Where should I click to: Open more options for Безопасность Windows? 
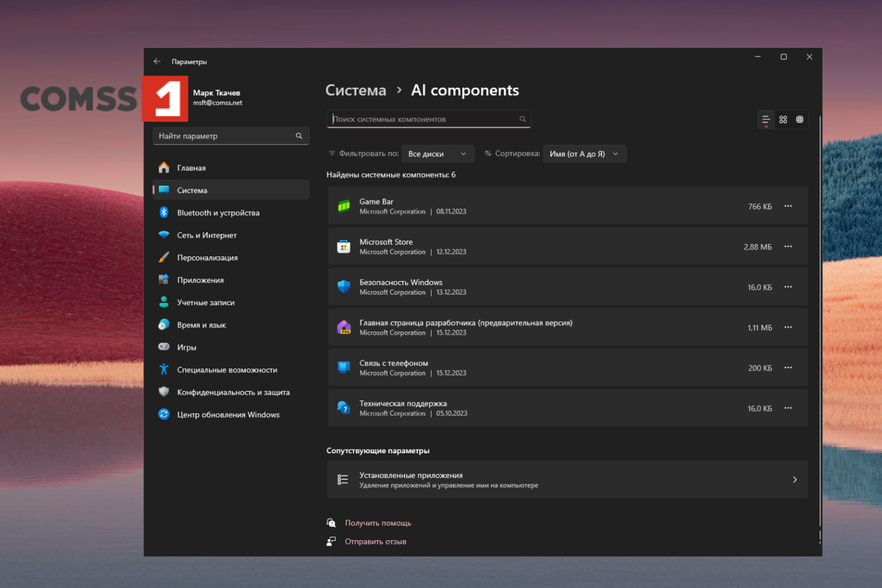click(788, 287)
